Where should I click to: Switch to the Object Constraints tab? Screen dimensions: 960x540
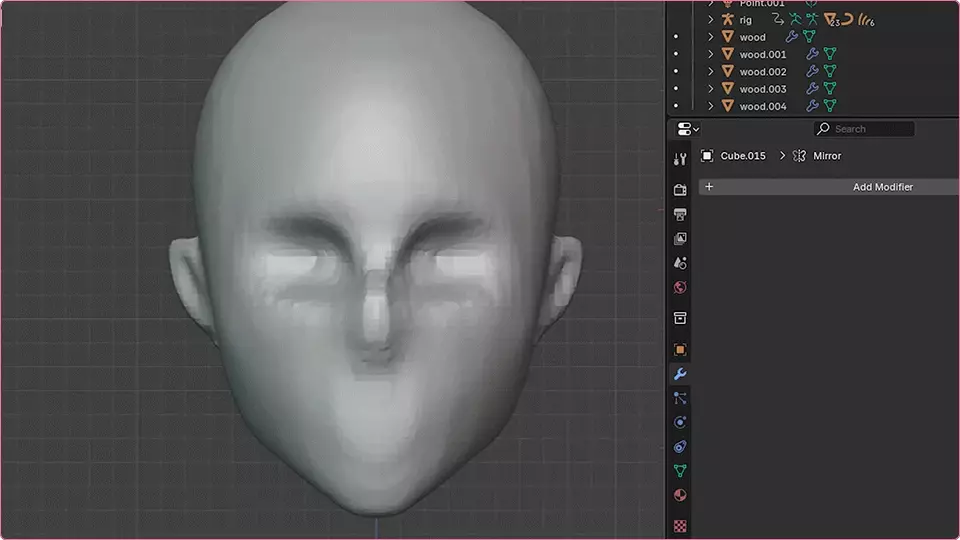point(680,447)
